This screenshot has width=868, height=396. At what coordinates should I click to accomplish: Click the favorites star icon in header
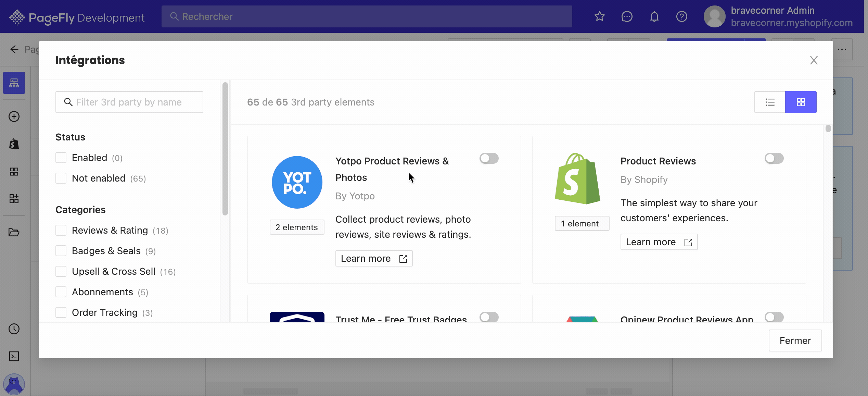600,16
